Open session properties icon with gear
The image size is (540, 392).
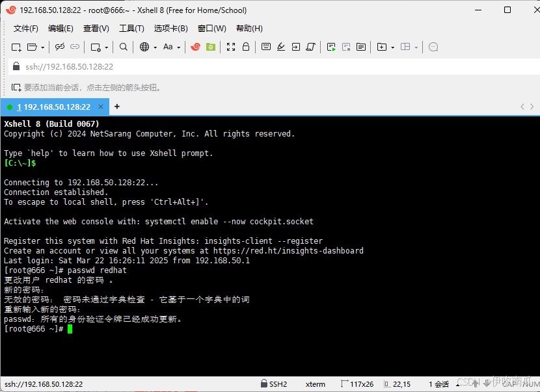tap(96, 47)
